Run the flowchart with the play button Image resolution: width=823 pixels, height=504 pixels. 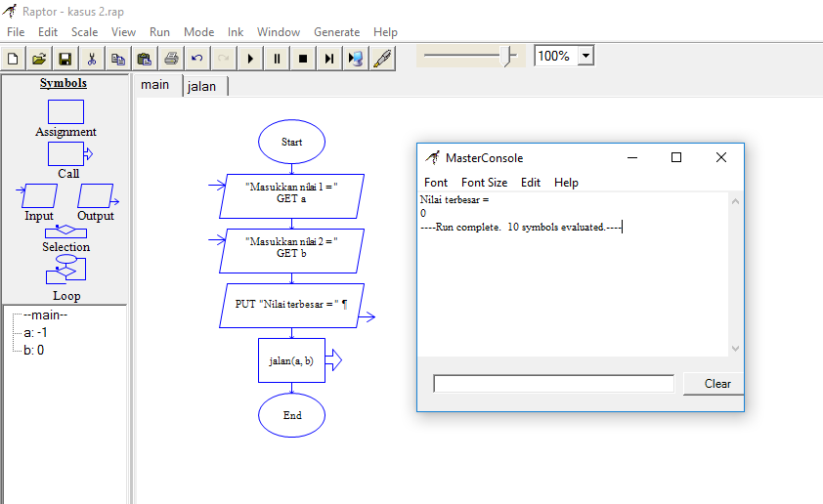[250, 59]
